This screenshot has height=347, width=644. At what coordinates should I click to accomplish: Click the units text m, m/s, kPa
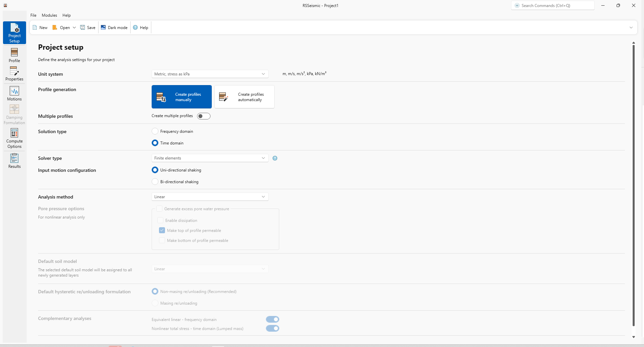304,74
